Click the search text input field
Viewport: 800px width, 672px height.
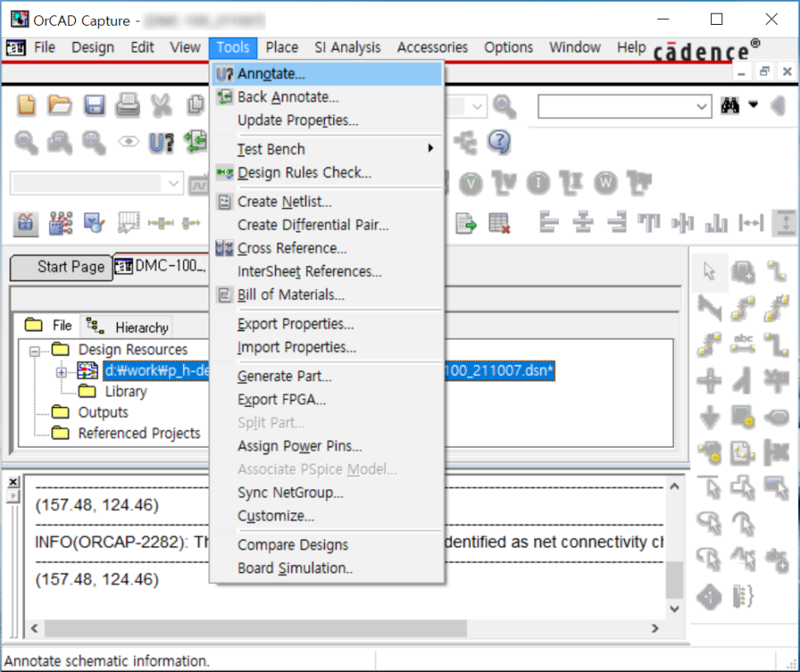pyautogui.click(x=616, y=106)
